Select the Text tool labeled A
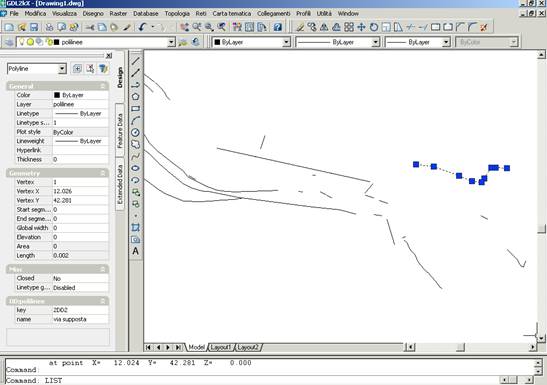 point(135,251)
